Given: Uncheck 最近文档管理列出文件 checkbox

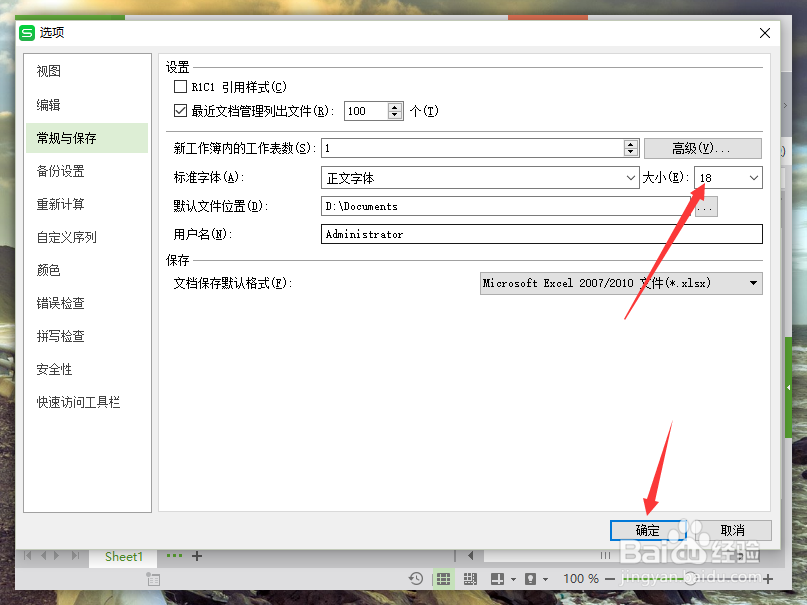Looking at the screenshot, I should point(180,110).
